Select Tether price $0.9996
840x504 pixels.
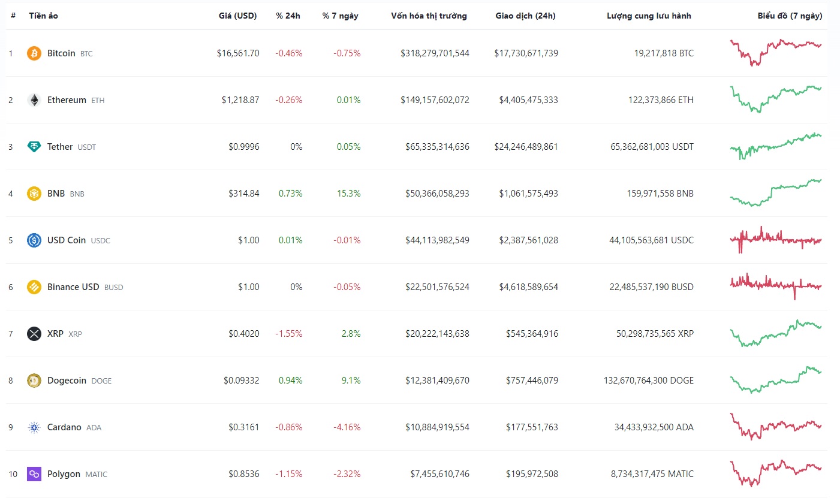[x=244, y=147]
